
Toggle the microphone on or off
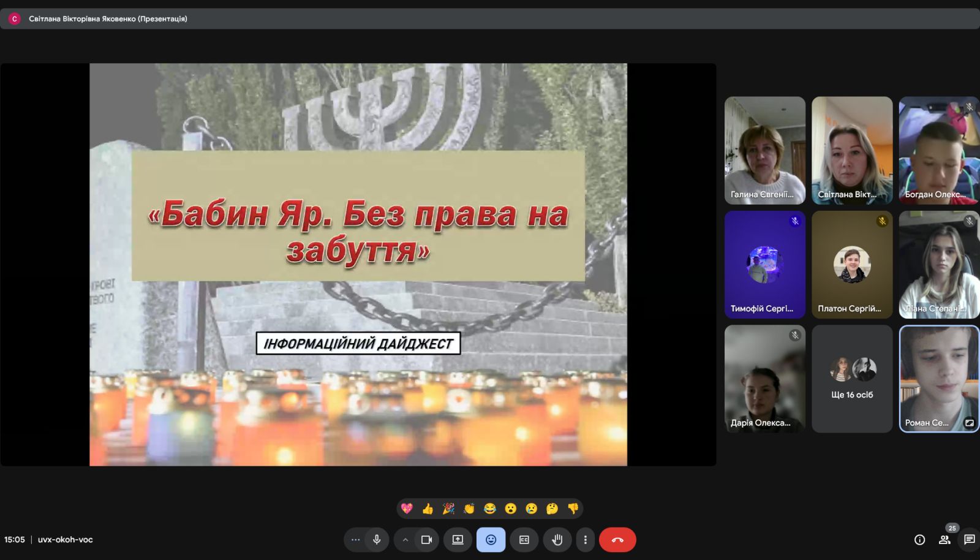(x=377, y=540)
